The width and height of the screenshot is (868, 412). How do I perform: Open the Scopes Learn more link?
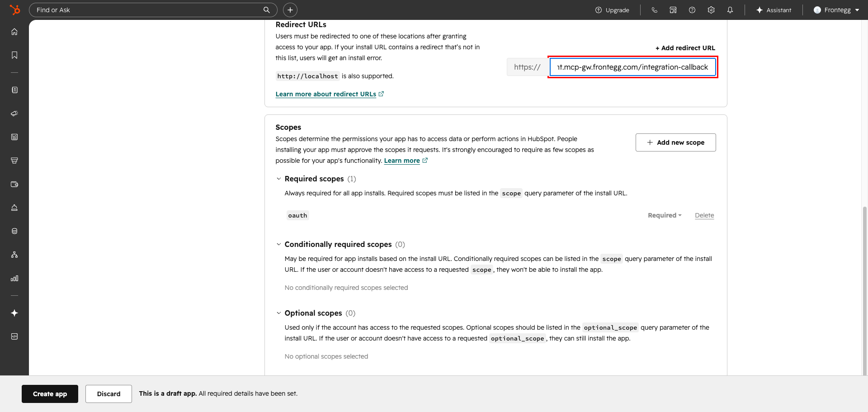click(406, 161)
